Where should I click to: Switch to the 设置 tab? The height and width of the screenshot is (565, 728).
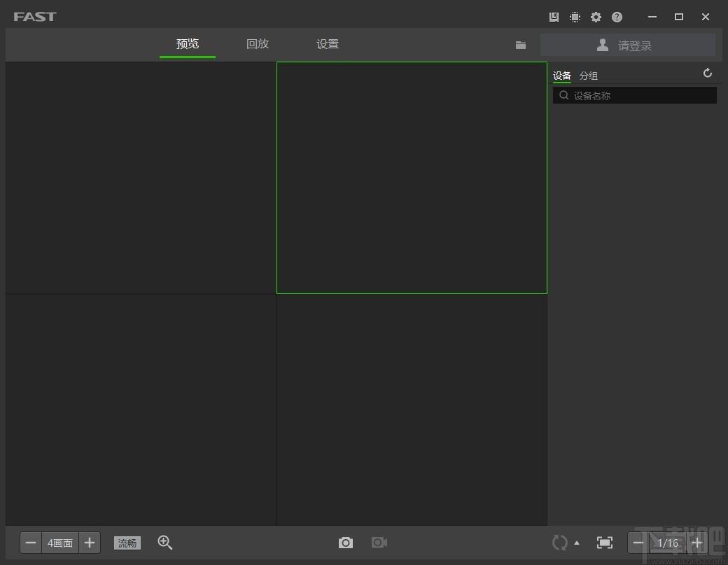tap(328, 44)
